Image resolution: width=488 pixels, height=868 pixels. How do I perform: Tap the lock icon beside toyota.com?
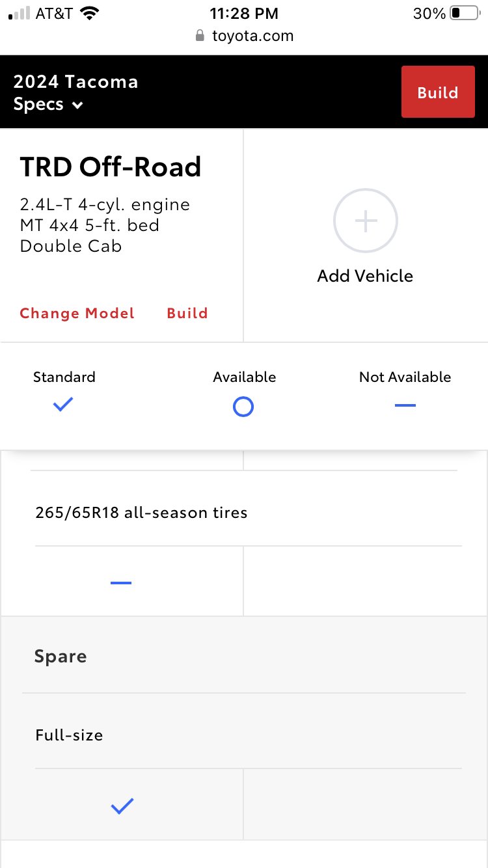(x=200, y=36)
